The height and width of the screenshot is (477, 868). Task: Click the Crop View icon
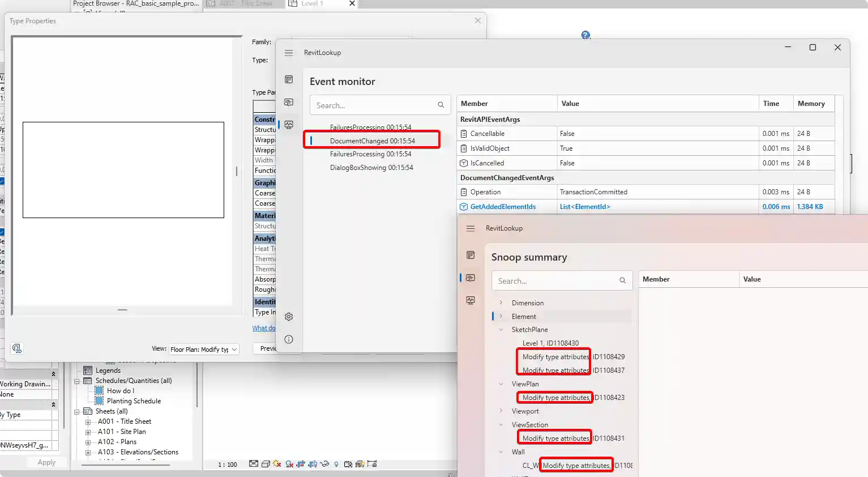coord(301,464)
